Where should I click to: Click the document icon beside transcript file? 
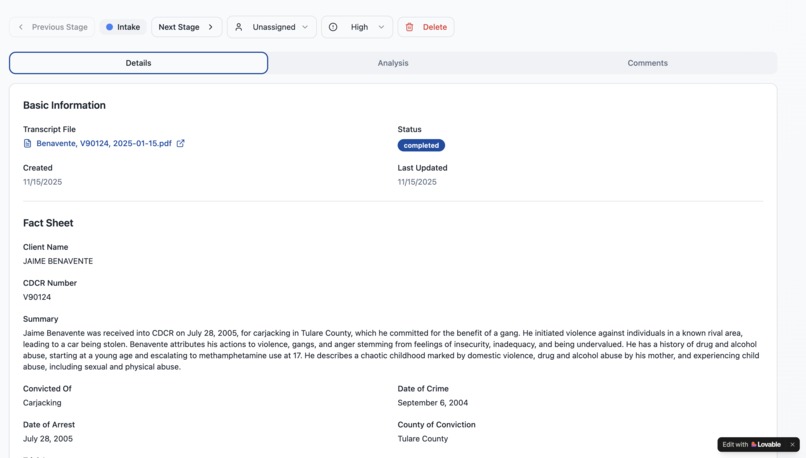(27, 143)
